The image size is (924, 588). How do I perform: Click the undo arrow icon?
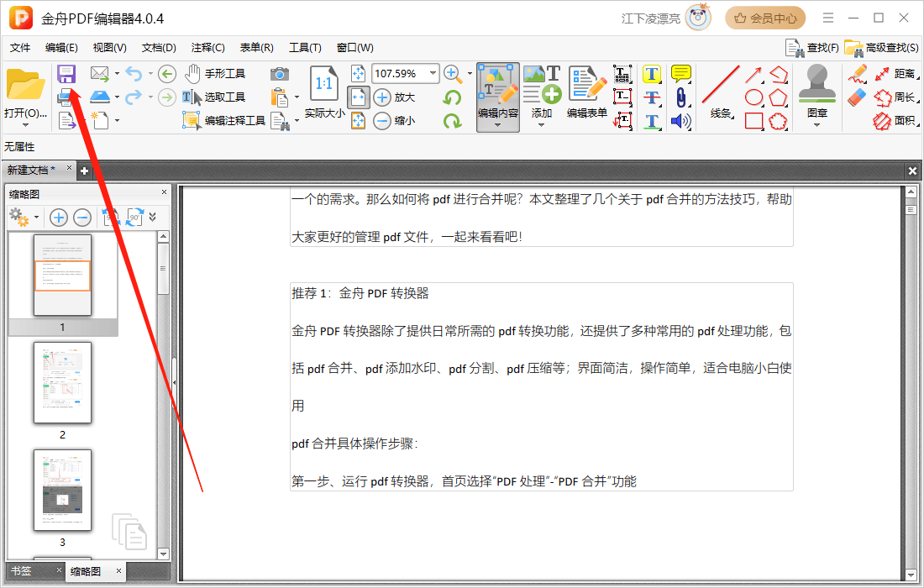[134, 74]
